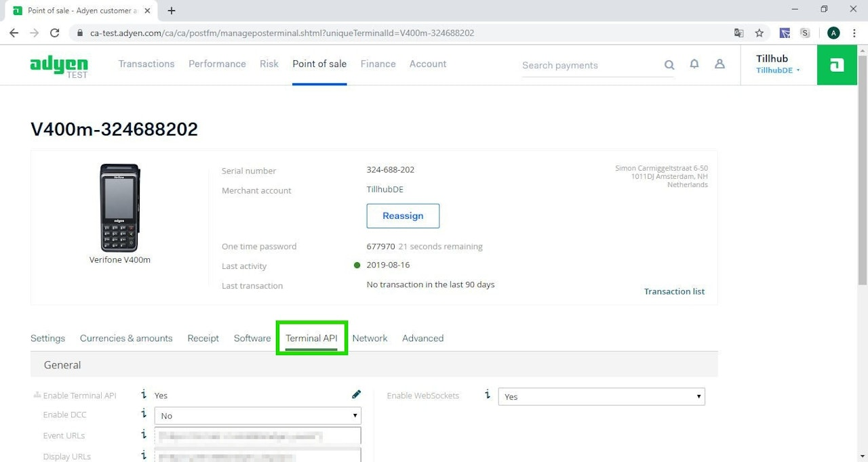Open the Point of sale menu
The image size is (868, 462).
tap(319, 64)
